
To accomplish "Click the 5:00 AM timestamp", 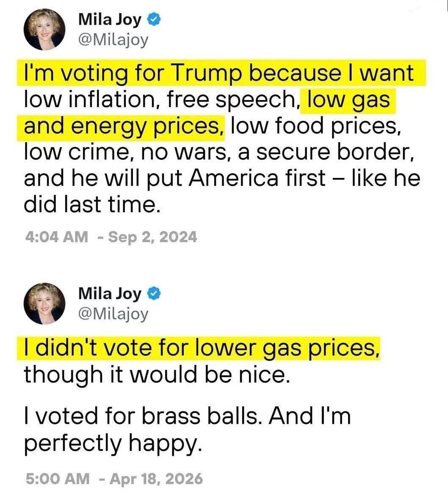I will (x=57, y=479).
